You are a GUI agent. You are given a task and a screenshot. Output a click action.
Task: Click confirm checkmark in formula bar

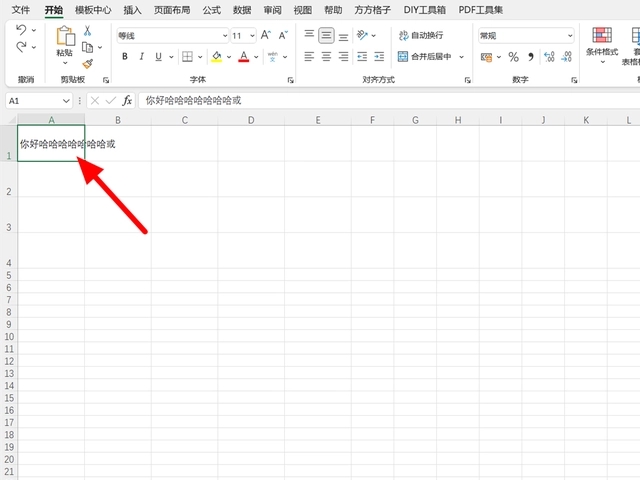pyautogui.click(x=111, y=100)
